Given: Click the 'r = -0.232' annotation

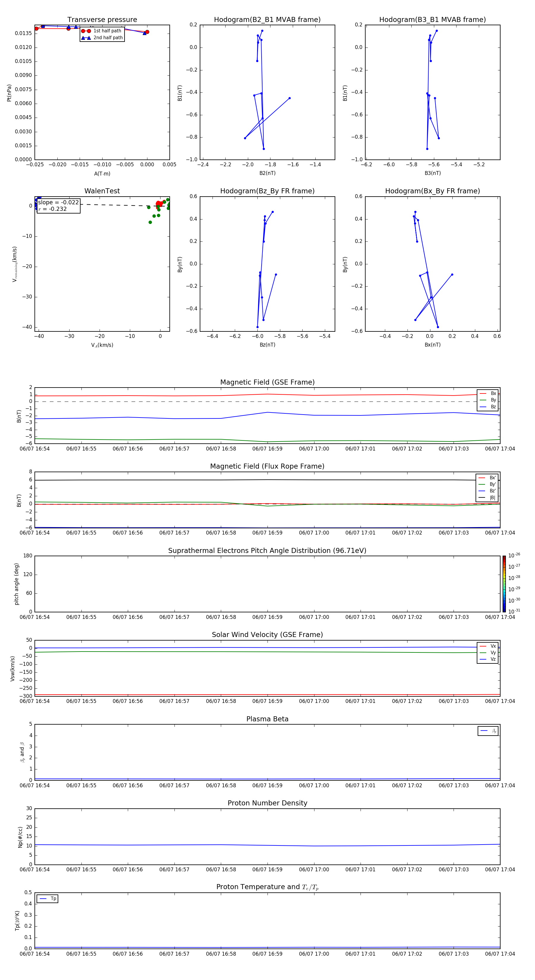Looking at the screenshot, I should (x=53, y=209).
